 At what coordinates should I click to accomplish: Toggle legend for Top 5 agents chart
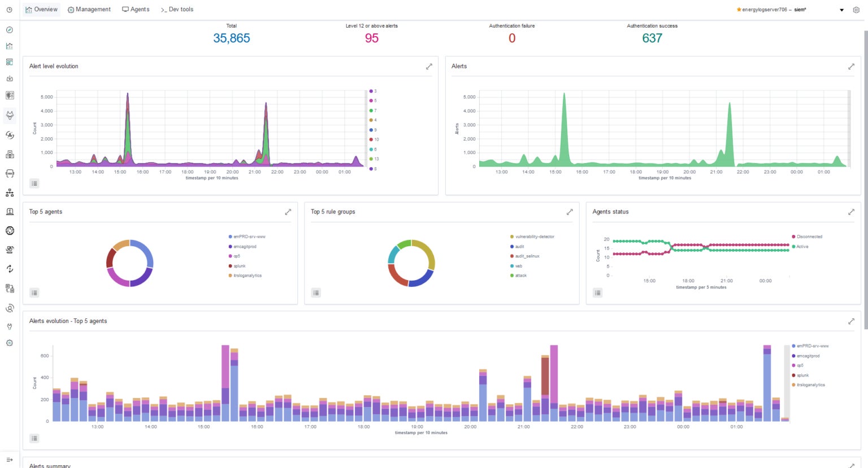click(34, 292)
